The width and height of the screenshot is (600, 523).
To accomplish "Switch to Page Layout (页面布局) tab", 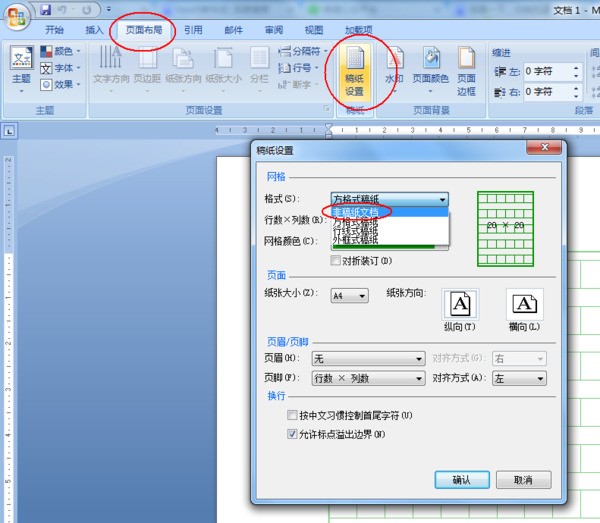I will point(144,30).
